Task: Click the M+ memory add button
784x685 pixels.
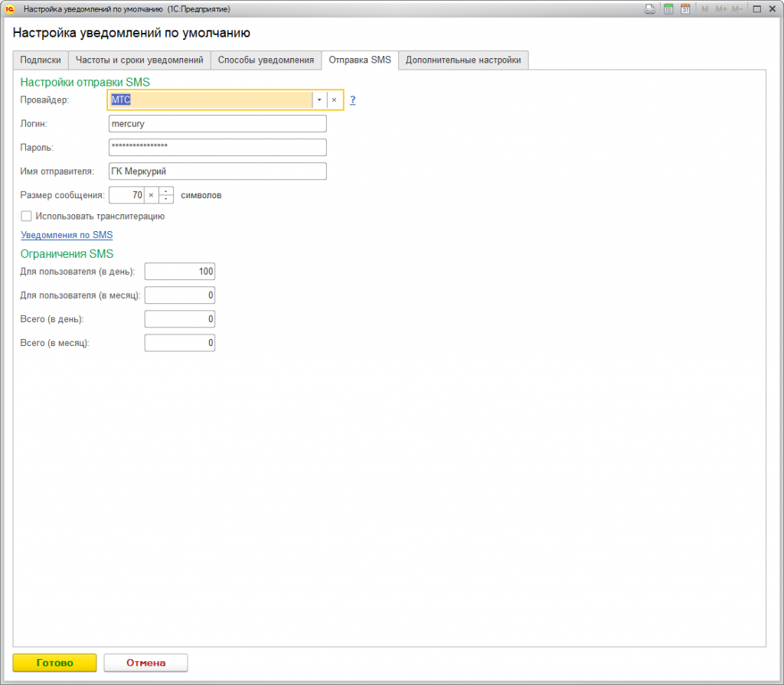Action: (x=721, y=9)
